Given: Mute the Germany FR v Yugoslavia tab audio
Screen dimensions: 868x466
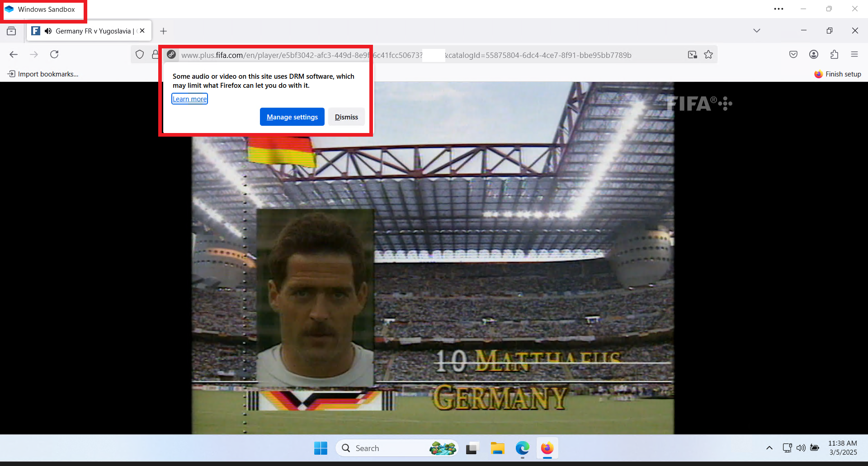Looking at the screenshot, I should (48, 31).
